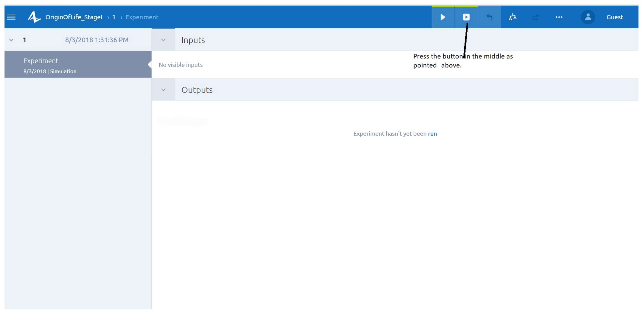Open the compare runs scales icon

pyautogui.click(x=512, y=17)
